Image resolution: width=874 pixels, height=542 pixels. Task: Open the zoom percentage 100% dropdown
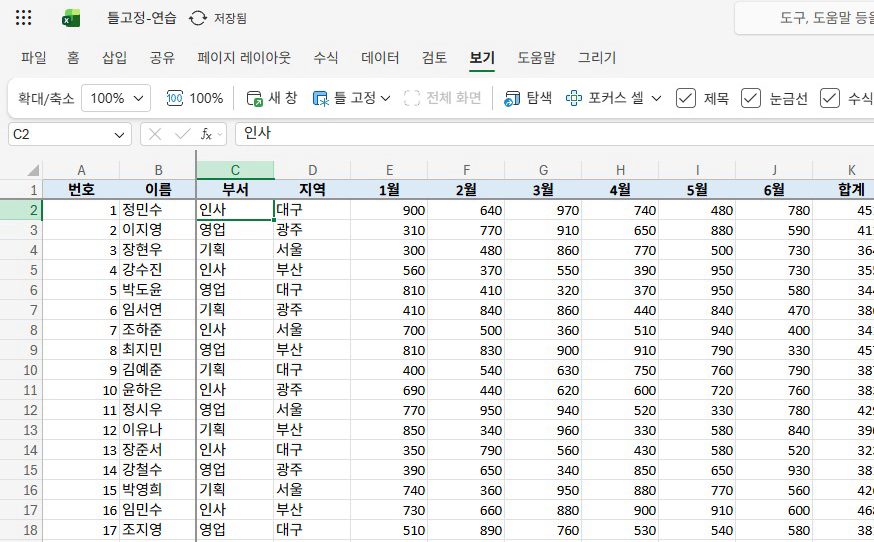tap(116, 98)
